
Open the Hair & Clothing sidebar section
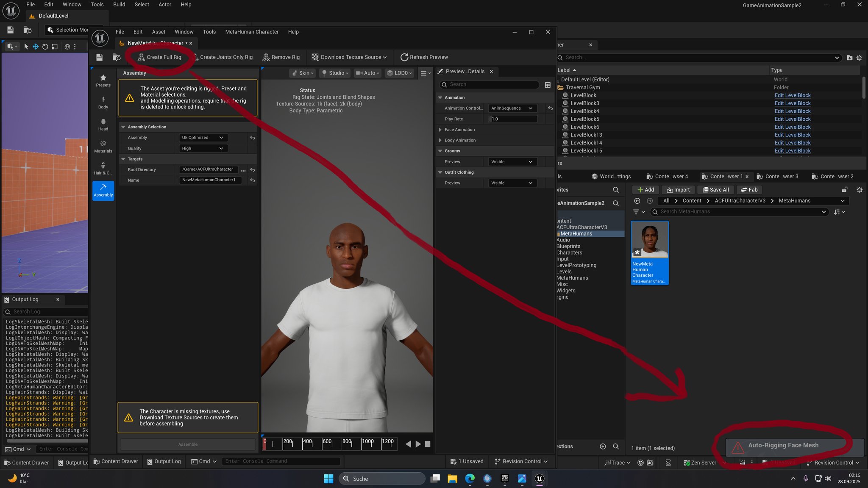[103, 169]
